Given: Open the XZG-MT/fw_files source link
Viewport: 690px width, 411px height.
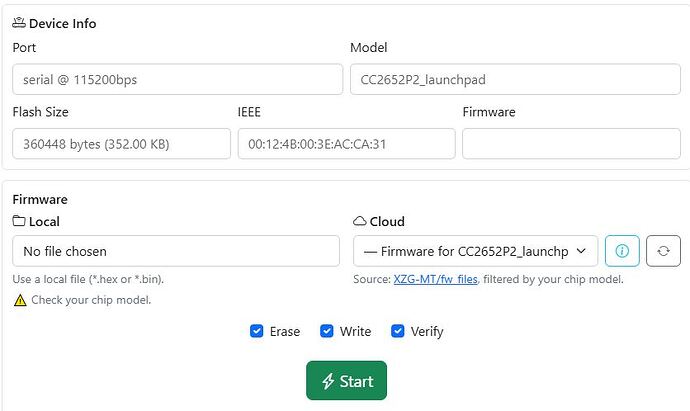Looking at the screenshot, I should tap(435, 279).
